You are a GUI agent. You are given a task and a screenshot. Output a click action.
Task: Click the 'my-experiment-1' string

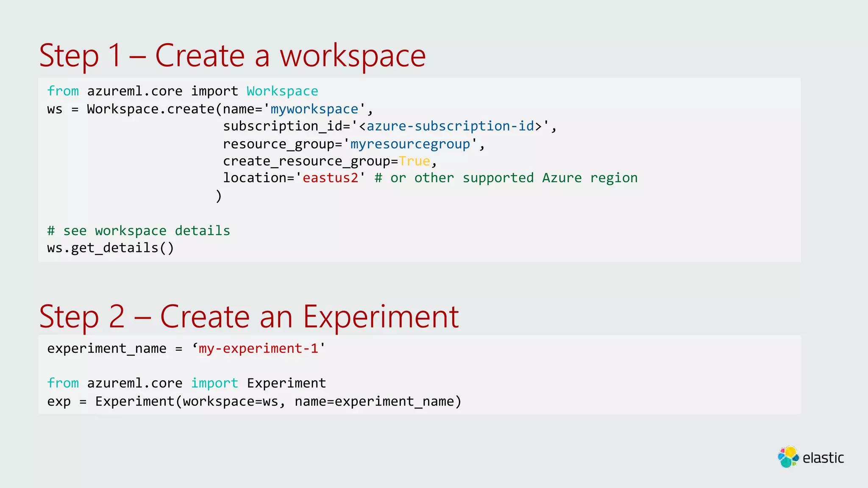coord(259,349)
